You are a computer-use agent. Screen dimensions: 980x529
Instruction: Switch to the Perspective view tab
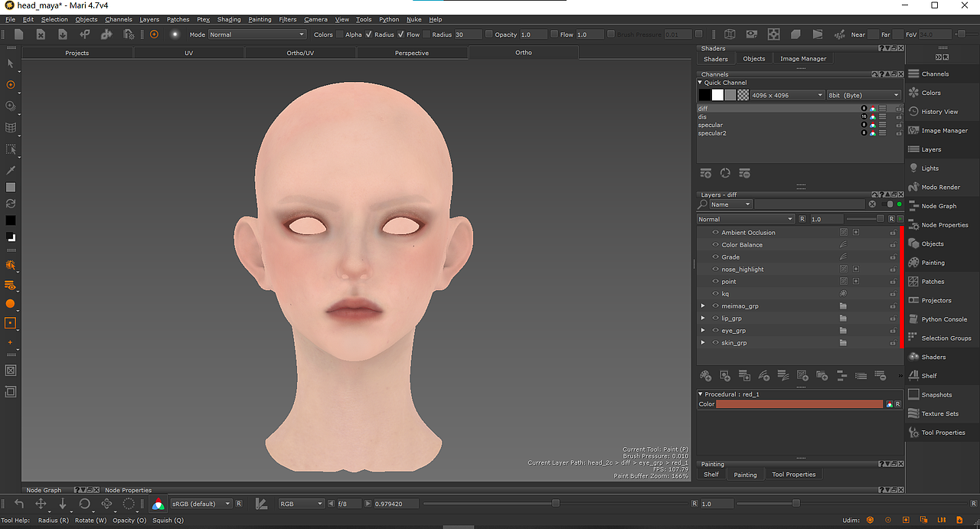tap(412, 53)
